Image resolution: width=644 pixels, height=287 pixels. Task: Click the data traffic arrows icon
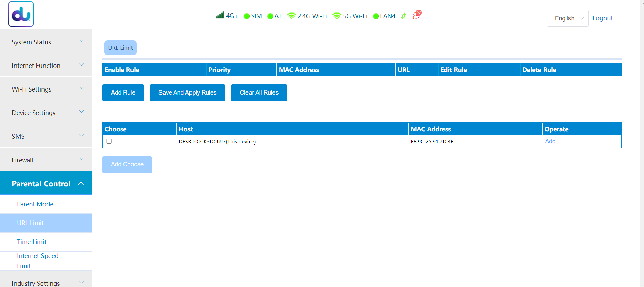pyautogui.click(x=403, y=16)
